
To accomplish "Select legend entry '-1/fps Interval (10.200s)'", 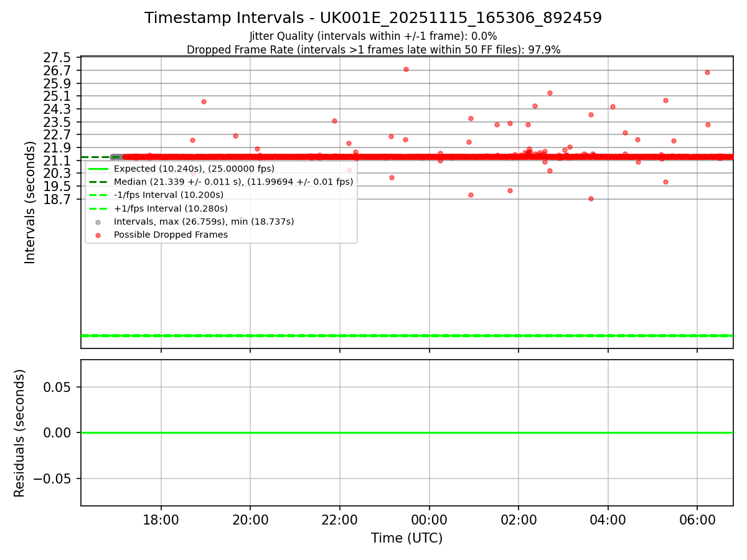I will pos(169,195).
